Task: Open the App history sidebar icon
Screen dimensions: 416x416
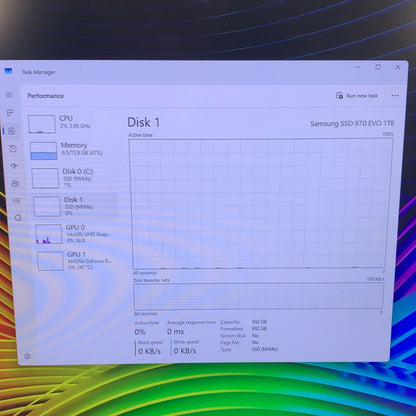Action: tap(13, 148)
